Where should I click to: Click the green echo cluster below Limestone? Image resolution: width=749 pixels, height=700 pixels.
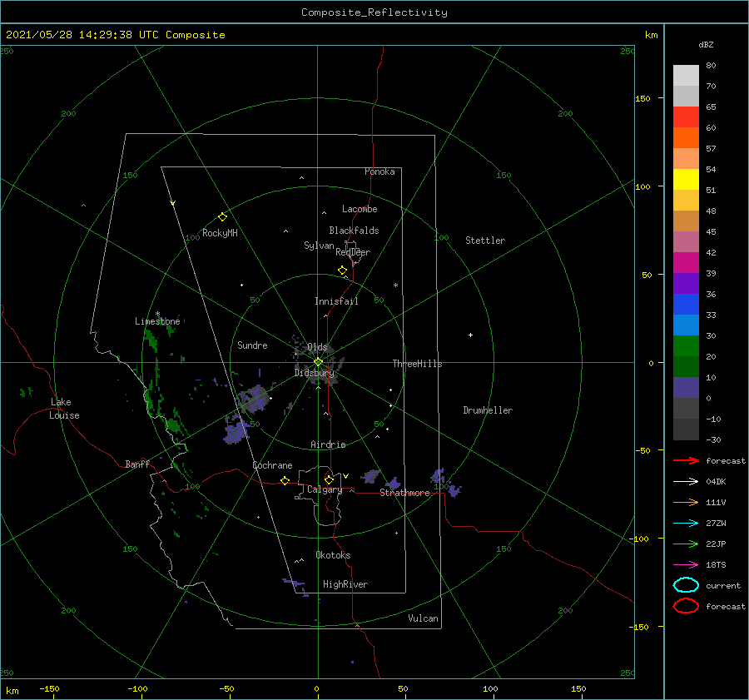pos(151,339)
